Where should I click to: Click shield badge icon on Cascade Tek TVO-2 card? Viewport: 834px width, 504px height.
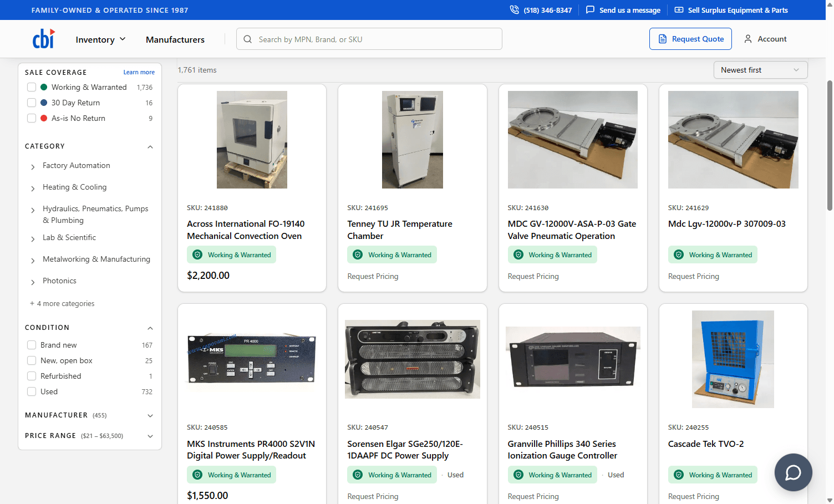[x=679, y=475]
